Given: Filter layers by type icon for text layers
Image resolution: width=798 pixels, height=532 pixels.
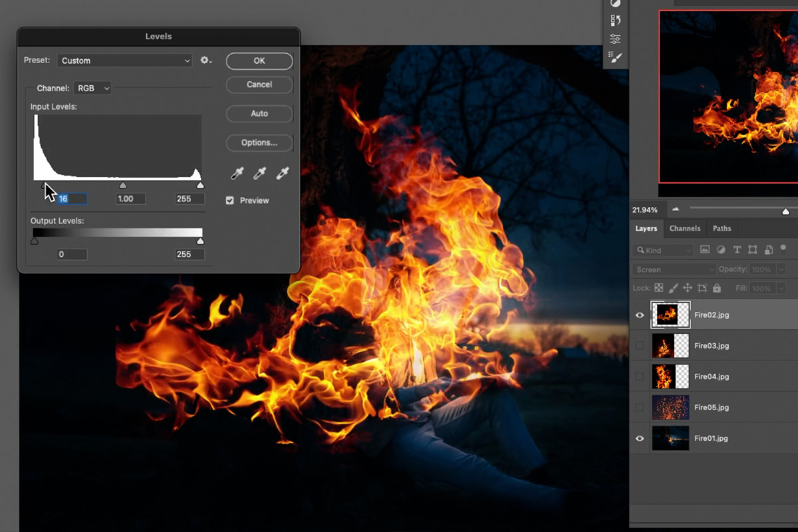Looking at the screenshot, I should click(737, 249).
